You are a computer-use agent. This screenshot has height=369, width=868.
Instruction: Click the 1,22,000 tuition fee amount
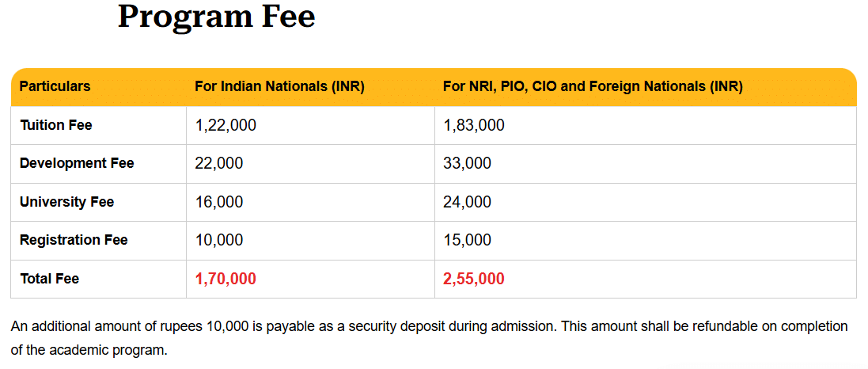[226, 125]
